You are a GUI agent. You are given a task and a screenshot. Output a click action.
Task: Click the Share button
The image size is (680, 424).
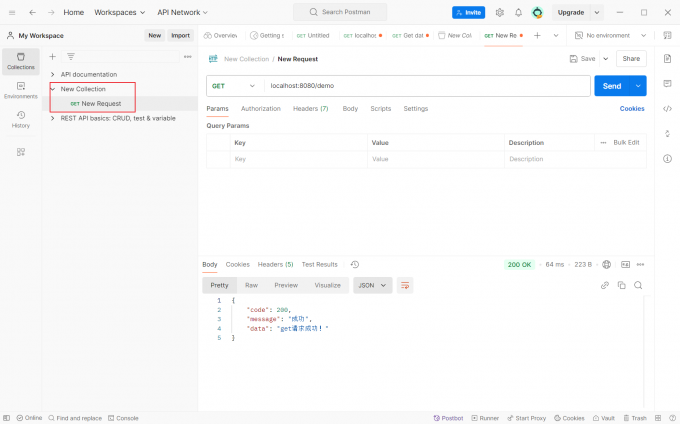click(x=631, y=59)
